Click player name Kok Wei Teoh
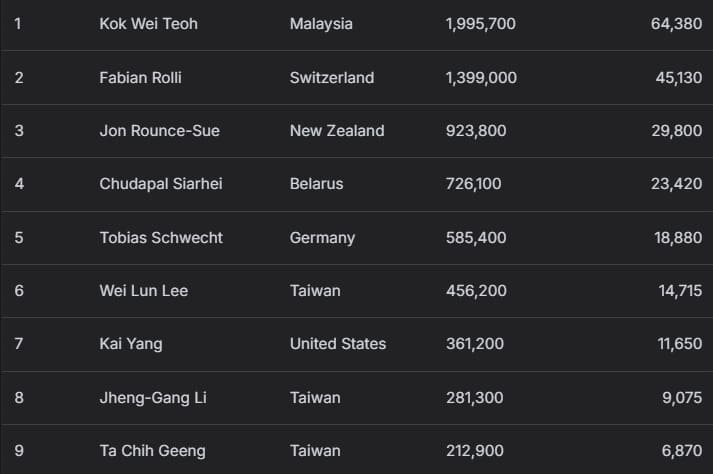 point(149,24)
